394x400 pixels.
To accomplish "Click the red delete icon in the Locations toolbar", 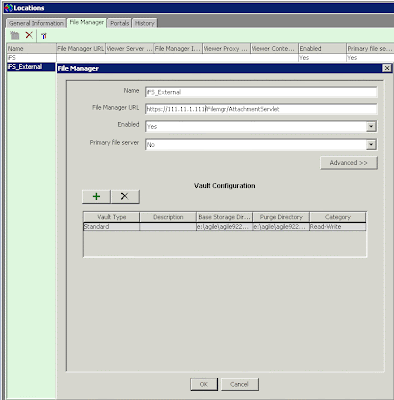I will coord(29,35).
